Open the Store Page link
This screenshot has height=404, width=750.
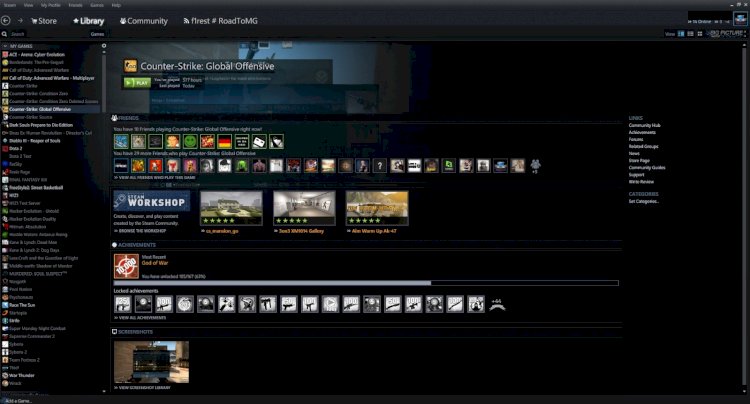[639, 161]
